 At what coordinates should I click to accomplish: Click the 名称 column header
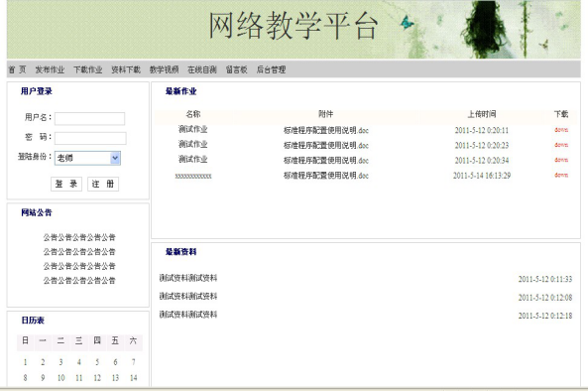click(193, 114)
